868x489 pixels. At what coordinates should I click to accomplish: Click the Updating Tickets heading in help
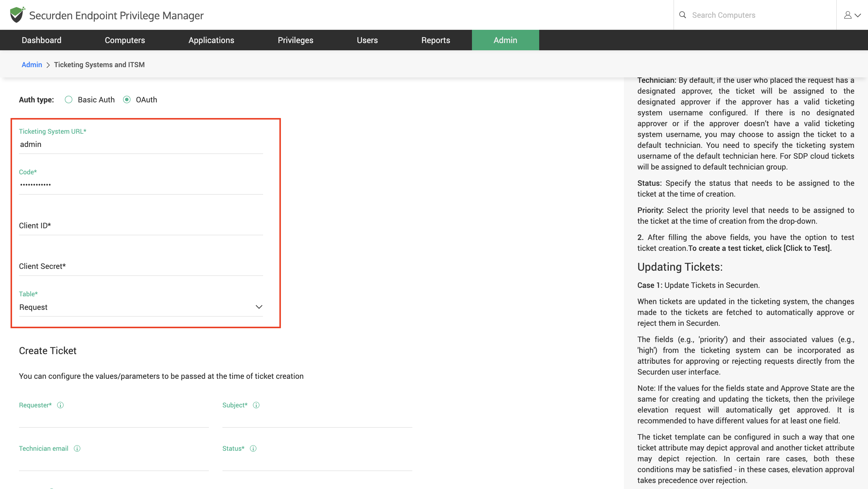pos(680,267)
